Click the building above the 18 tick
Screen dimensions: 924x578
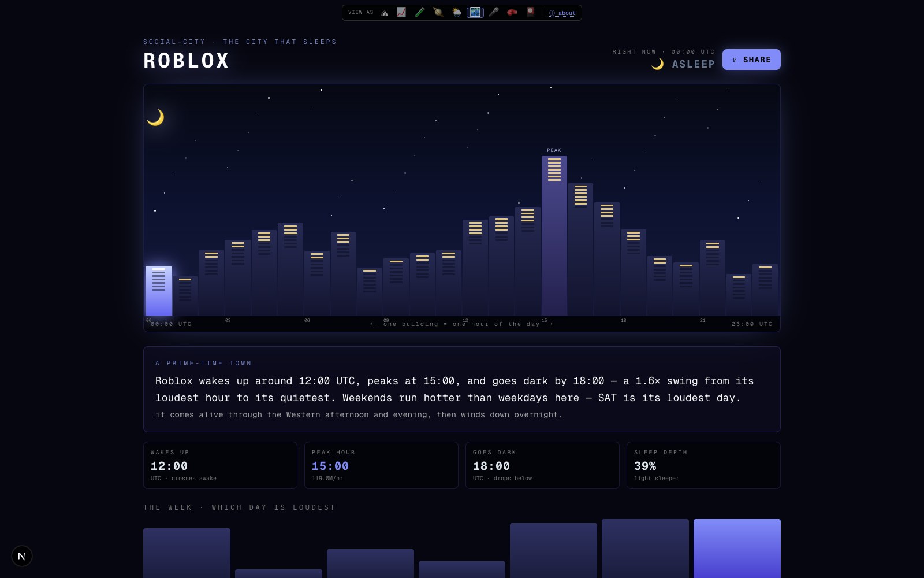[634, 273]
